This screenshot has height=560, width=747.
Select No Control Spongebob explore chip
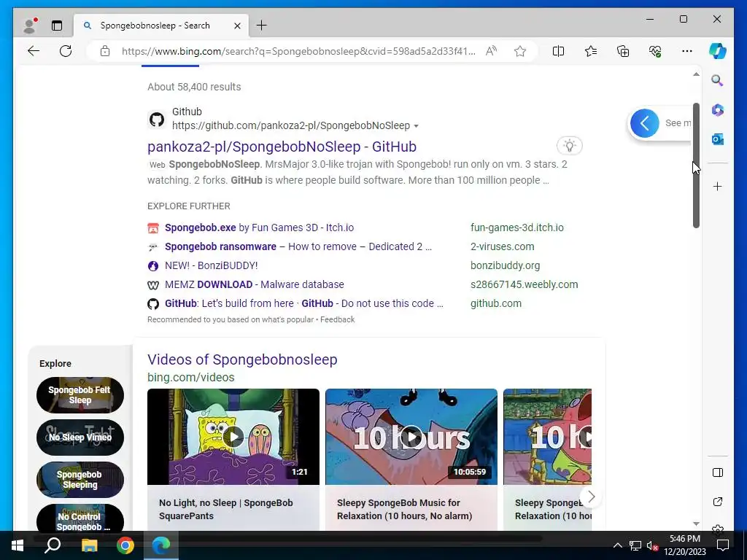pos(80,518)
